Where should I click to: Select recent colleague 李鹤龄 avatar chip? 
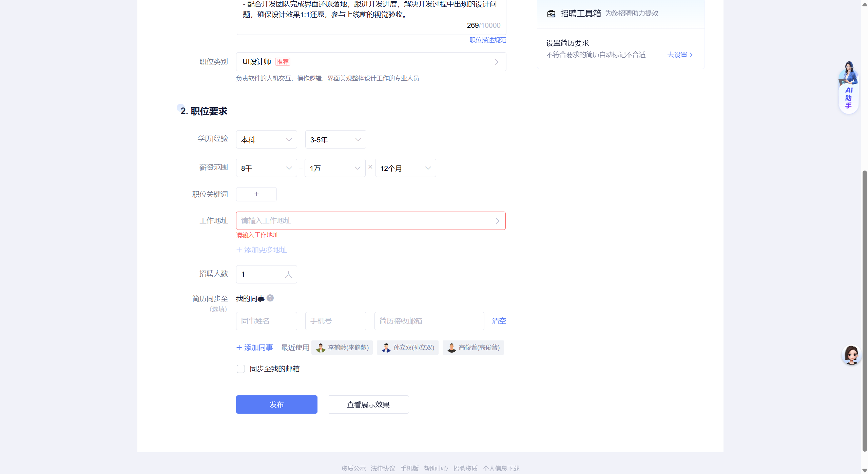coord(342,348)
